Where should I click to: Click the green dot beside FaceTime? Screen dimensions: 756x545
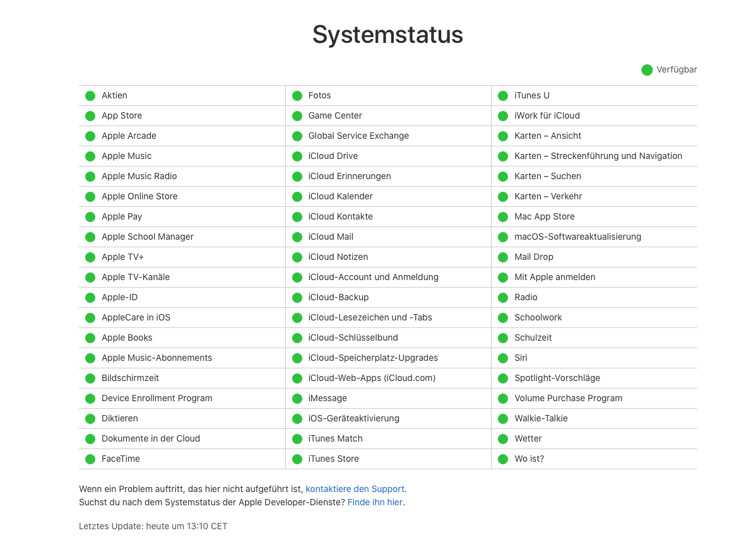(x=90, y=459)
